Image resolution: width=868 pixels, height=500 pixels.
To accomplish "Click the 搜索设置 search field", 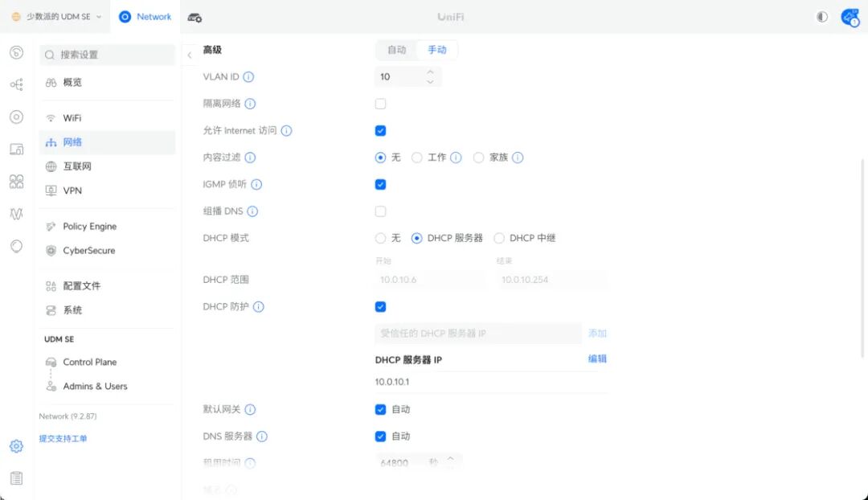I will coord(108,55).
